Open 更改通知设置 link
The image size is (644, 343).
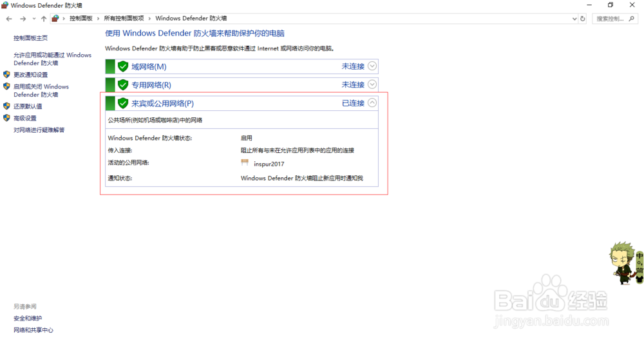tap(30, 75)
